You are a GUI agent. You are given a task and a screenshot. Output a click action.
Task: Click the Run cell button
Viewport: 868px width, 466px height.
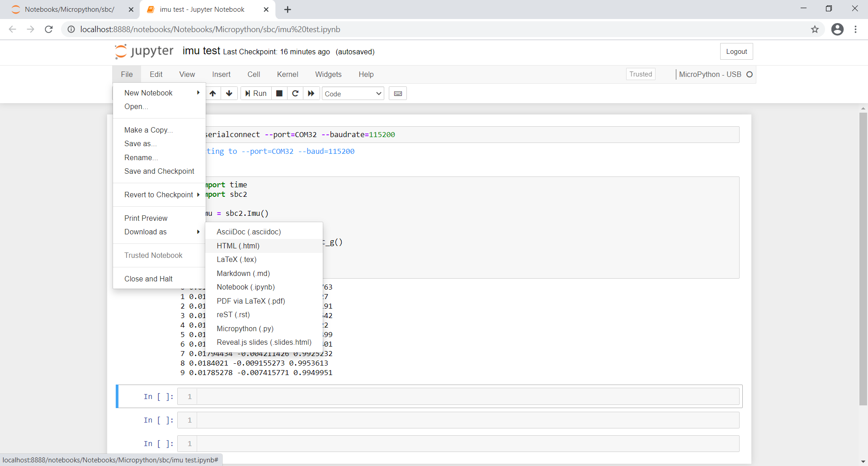coord(256,94)
